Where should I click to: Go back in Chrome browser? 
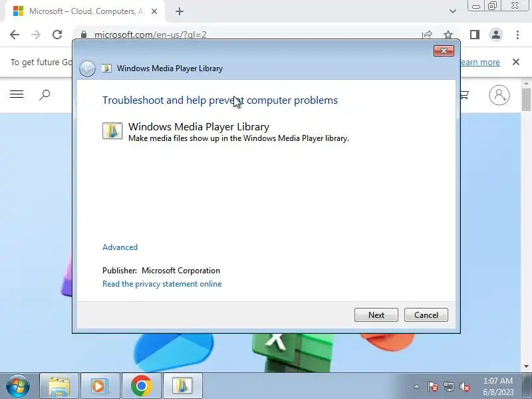tap(15, 35)
